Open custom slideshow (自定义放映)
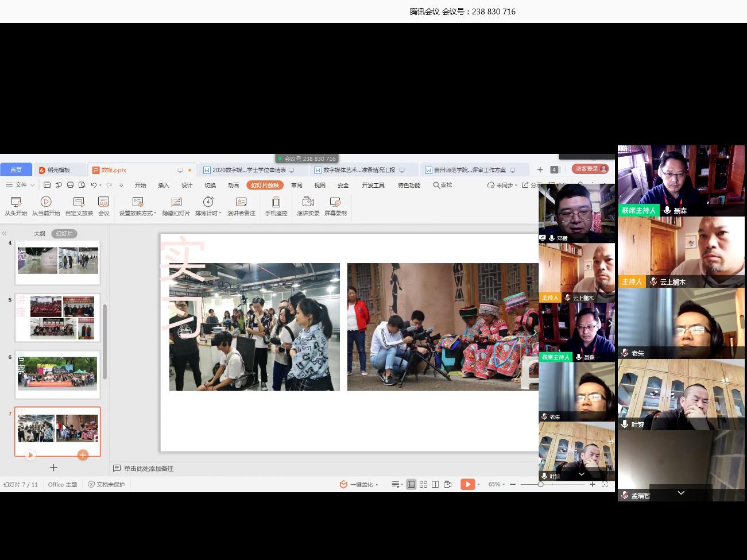Image resolution: width=747 pixels, height=560 pixels. (79, 206)
